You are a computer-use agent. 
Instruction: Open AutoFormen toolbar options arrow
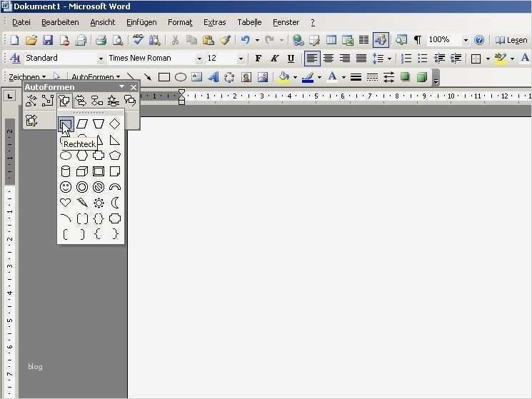click(x=122, y=87)
